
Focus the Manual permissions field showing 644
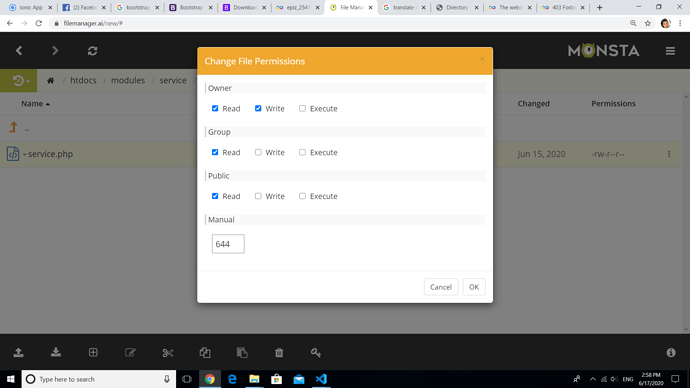click(x=228, y=244)
